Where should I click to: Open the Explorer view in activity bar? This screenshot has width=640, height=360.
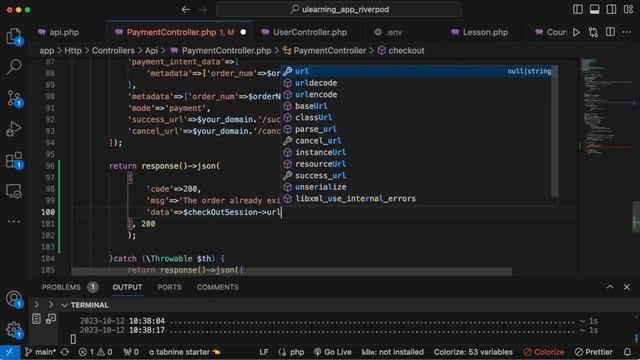14,37
